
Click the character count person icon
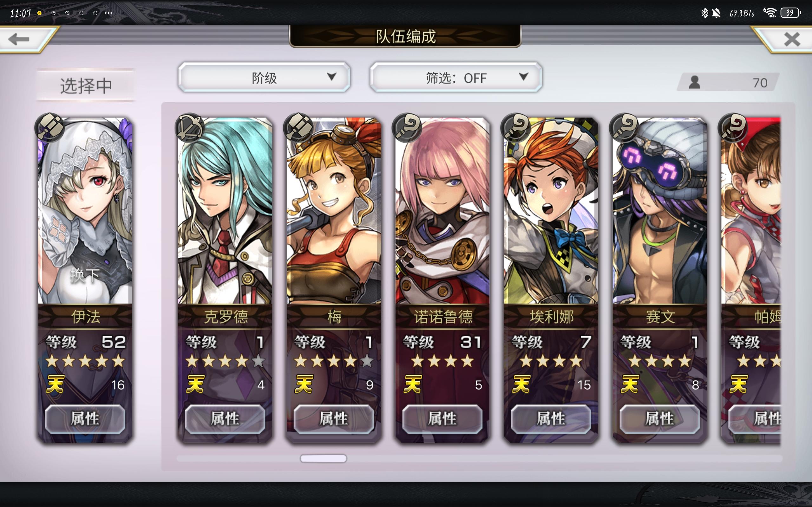tap(695, 82)
